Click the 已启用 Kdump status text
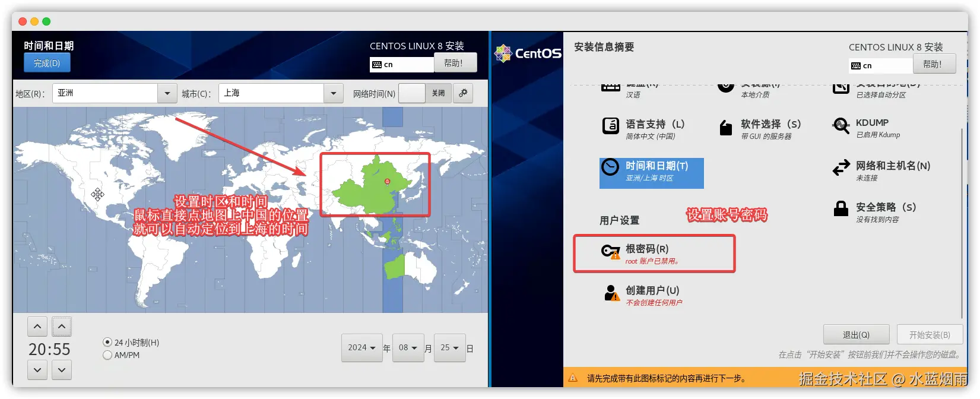The height and width of the screenshot is (399, 980). (x=878, y=135)
